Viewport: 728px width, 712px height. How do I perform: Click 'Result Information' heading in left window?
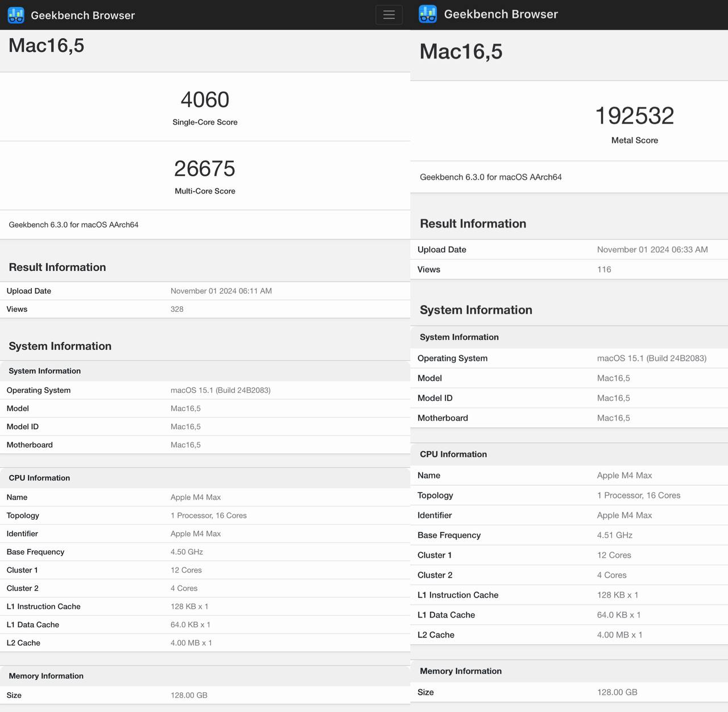coord(57,267)
